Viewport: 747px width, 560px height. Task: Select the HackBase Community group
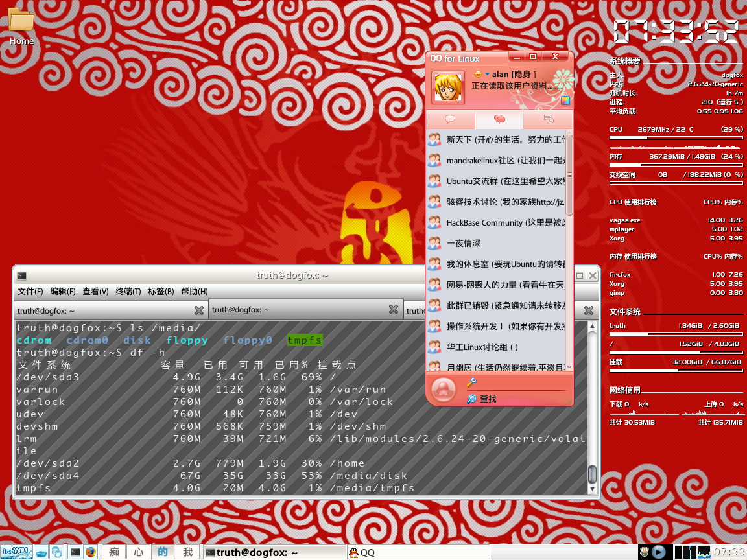tap(497, 222)
